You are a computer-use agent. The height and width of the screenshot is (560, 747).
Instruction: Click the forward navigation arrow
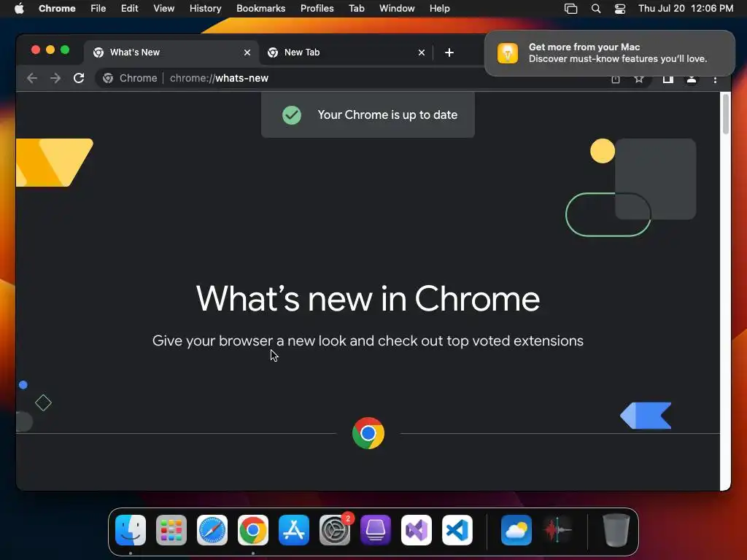pos(55,78)
